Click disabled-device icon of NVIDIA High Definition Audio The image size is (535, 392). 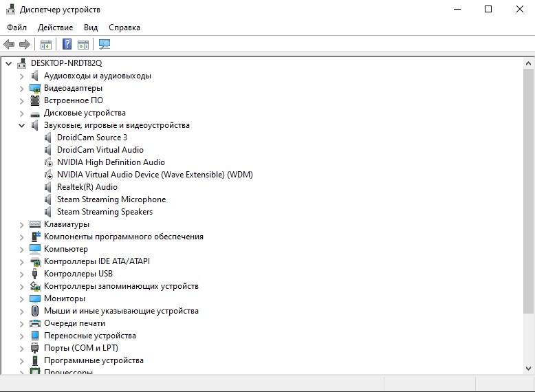tap(48, 162)
